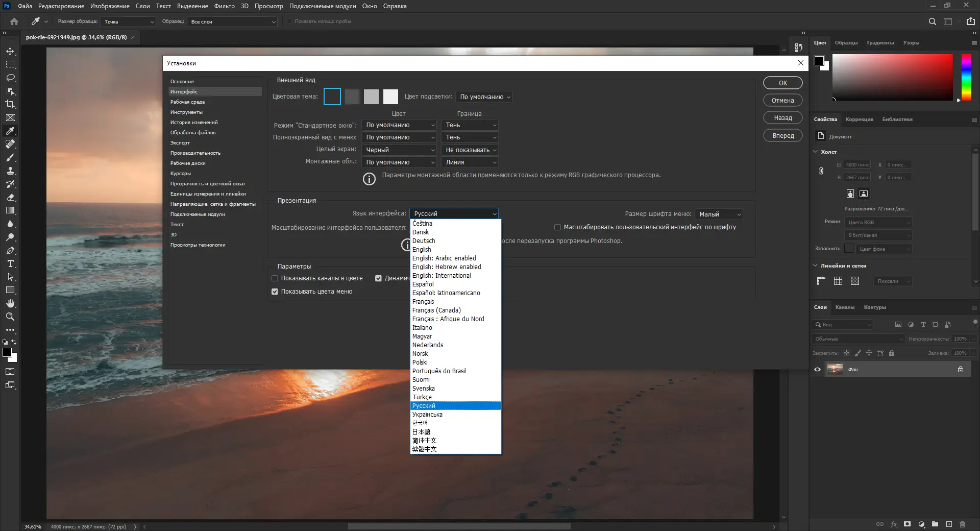Open 'Целый экран' color dropdown set to Черный
This screenshot has width=980, height=531.
tap(400, 150)
